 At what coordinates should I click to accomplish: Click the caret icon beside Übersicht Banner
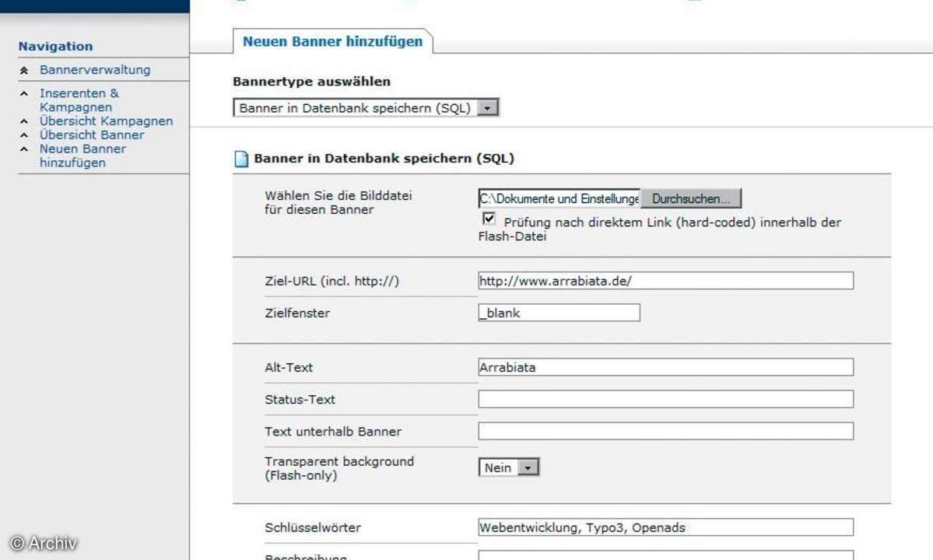tap(24, 135)
